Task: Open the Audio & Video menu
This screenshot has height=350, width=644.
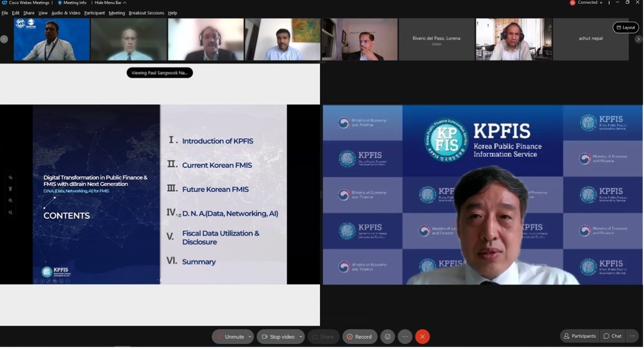Action: point(66,13)
